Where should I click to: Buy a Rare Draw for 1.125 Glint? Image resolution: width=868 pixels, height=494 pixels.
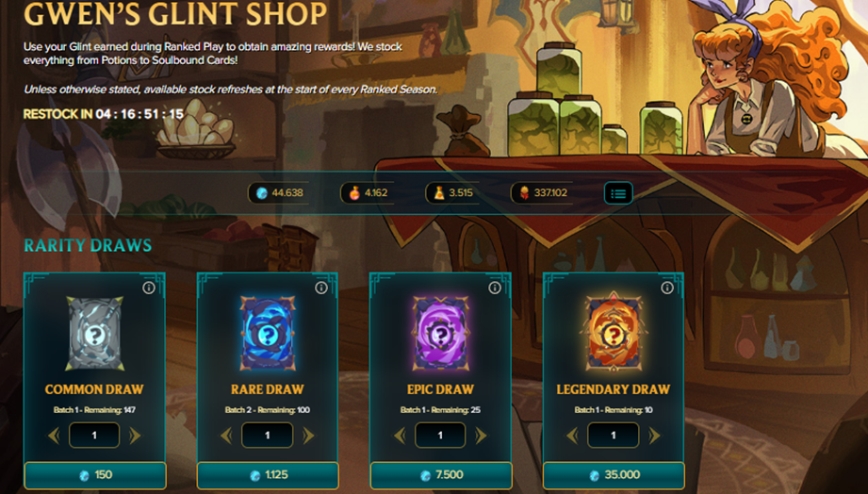[x=268, y=475]
